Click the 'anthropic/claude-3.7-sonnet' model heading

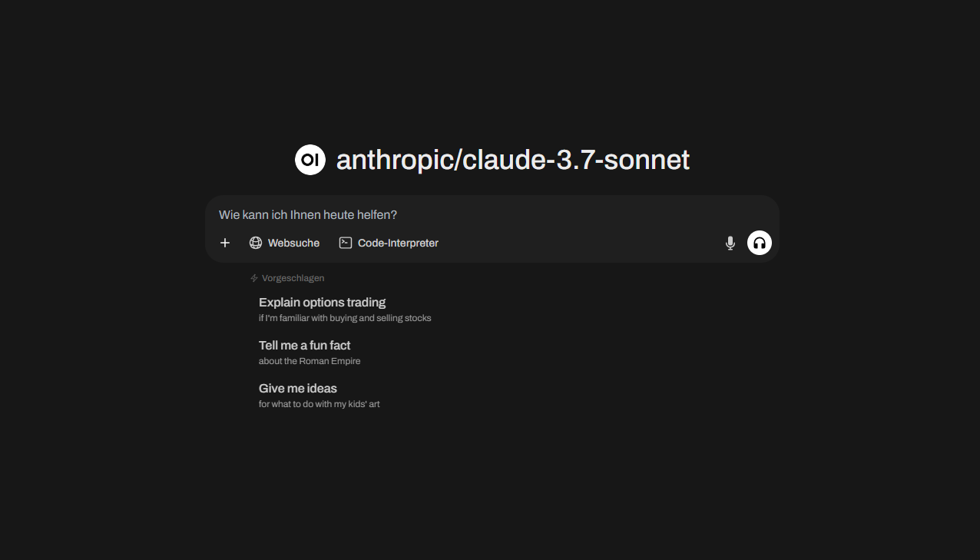coord(512,160)
